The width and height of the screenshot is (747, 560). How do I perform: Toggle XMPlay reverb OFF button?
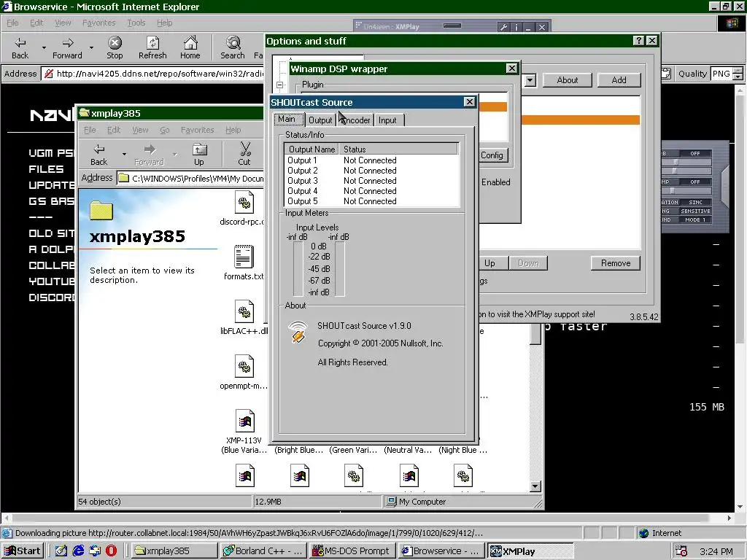click(x=695, y=153)
